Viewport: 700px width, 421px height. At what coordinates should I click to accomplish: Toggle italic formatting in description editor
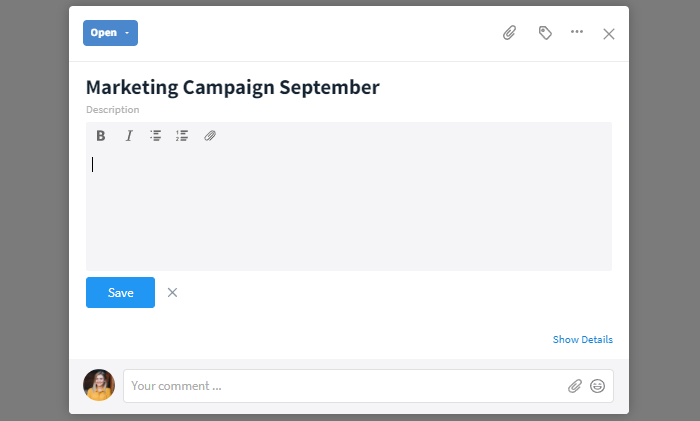[x=129, y=136]
